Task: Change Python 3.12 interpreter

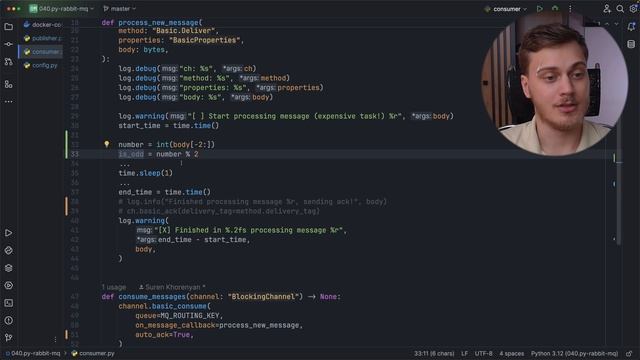Action: (x=574, y=353)
